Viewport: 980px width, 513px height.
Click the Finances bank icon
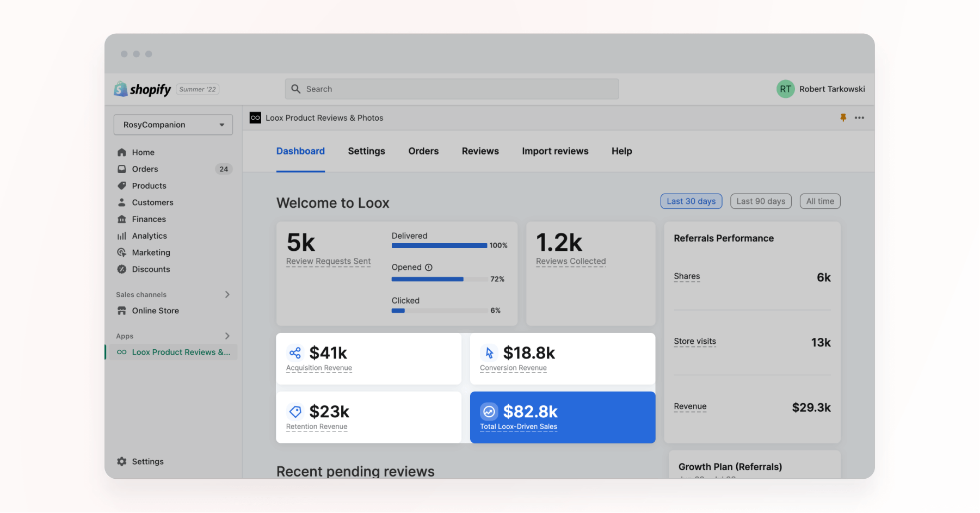click(x=122, y=219)
